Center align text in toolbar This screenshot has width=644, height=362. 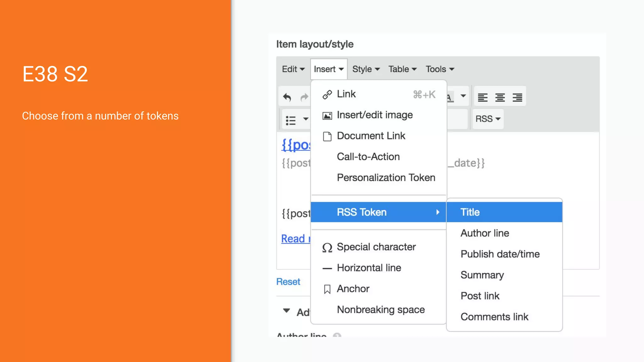(500, 97)
